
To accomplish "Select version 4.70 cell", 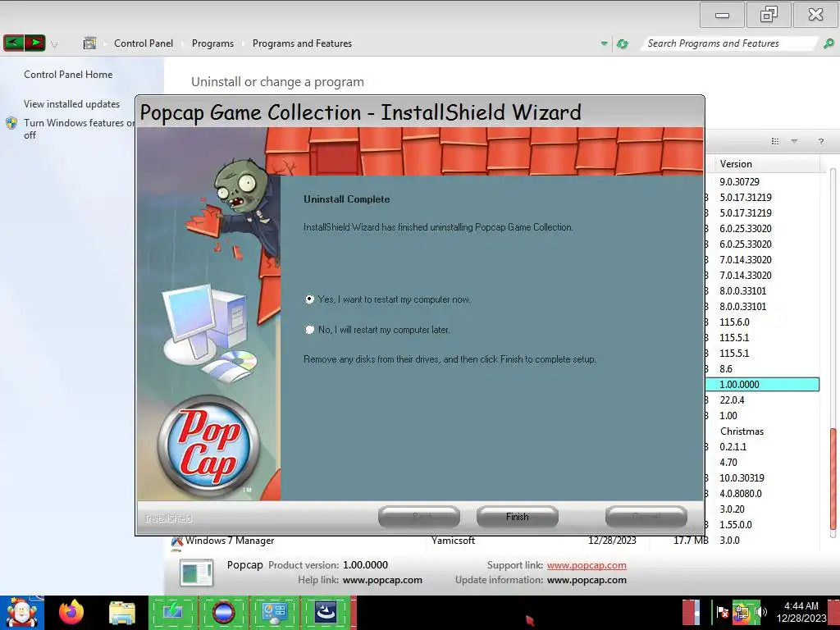I will pos(728,463).
